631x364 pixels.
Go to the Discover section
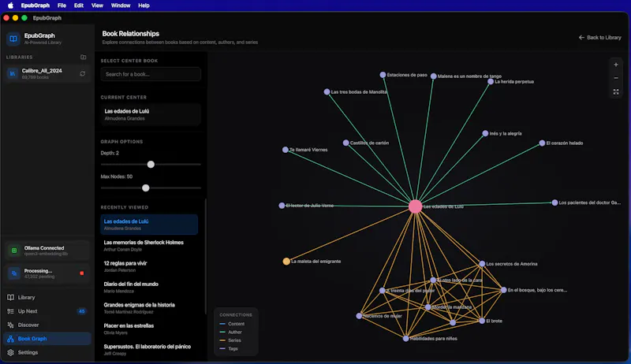[47, 325]
